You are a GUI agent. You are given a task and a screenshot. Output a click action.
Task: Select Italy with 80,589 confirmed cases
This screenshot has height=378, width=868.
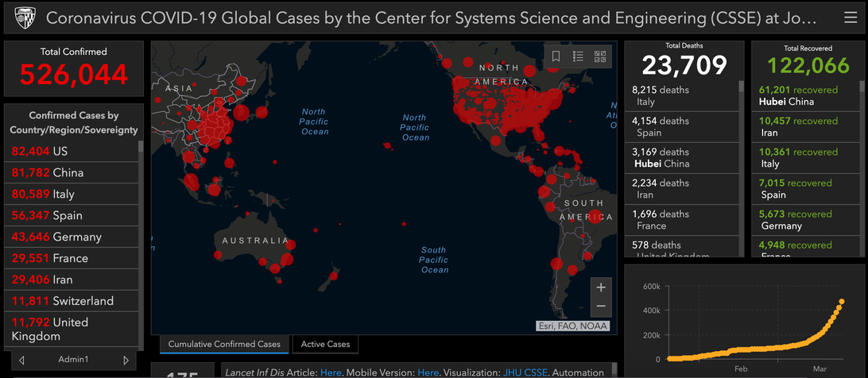pyautogui.click(x=72, y=195)
